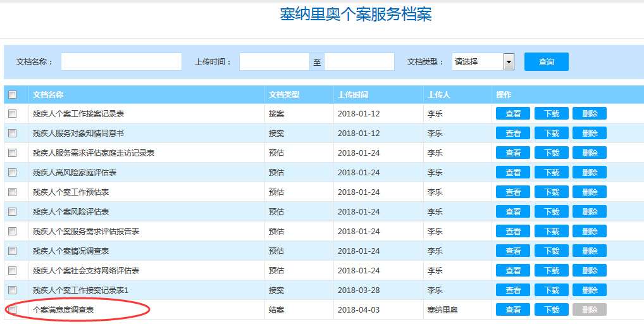Download 残疾人服务对象知情同意书 file
This screenshot has width=644, height=324.
click(x=552, y=134)
